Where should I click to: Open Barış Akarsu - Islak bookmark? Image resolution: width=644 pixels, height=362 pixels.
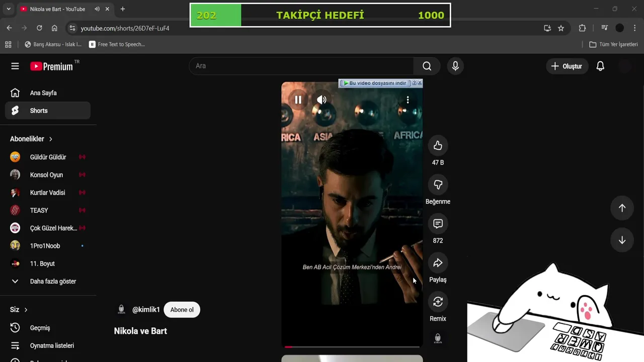(53, 44)
